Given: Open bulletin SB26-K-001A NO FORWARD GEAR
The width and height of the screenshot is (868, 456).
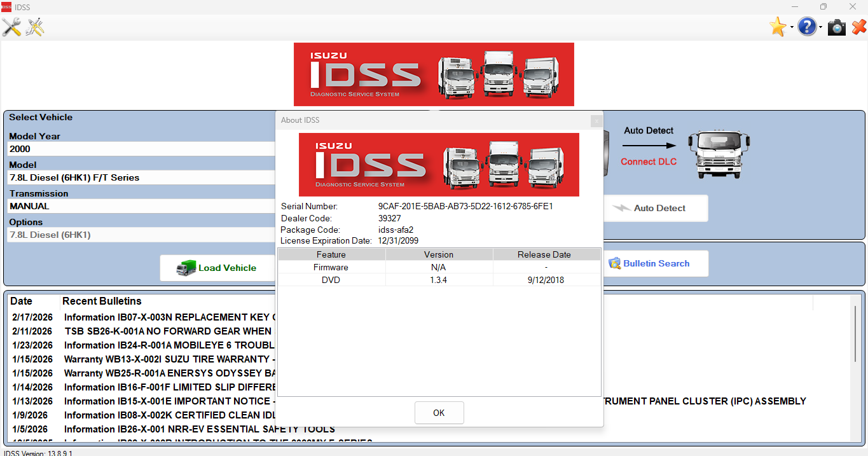Looking at the screenshot, I should click(x=169, y=331).
